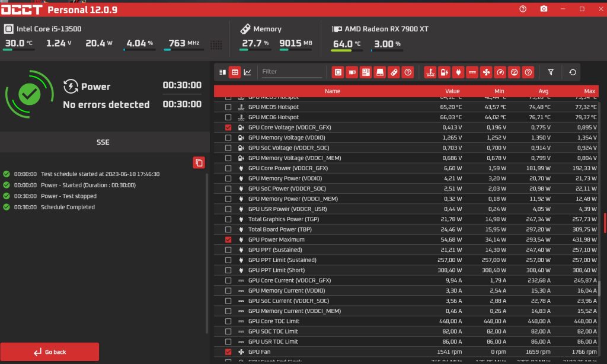Image resolution: width=607 pixels, height=364 pixels.
Task: Toggle the fan sensor filter icon
Action: click(486, 72)
